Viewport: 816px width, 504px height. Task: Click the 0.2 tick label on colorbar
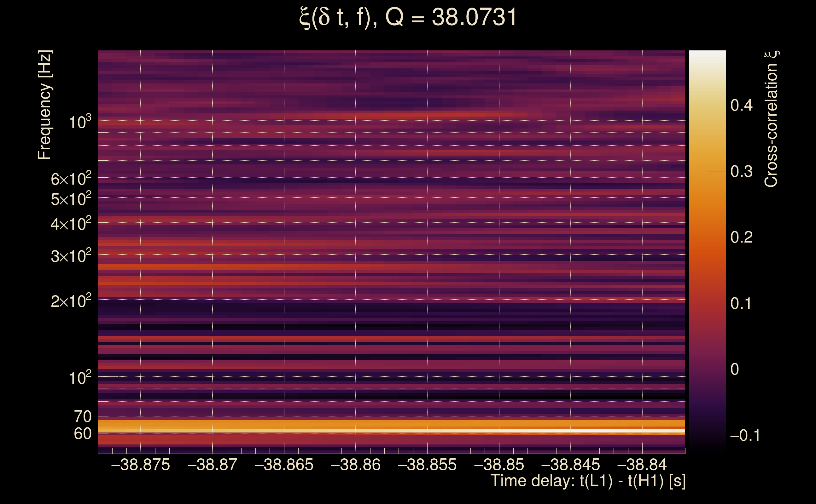[x=741, y=237]
